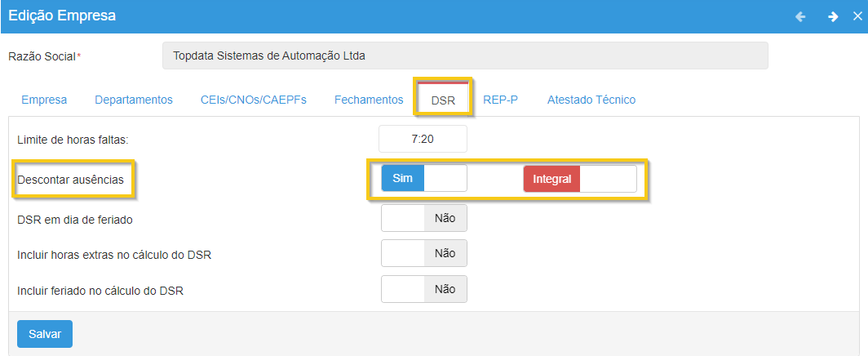Enable DSR em dia de feriado
868x356 pixels.
(424, 219)
